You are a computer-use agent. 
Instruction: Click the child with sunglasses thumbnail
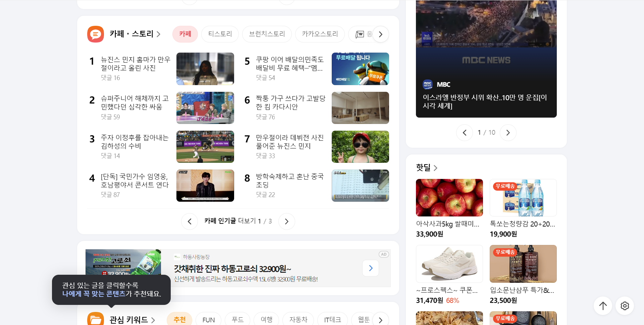[x=360, y=147]
